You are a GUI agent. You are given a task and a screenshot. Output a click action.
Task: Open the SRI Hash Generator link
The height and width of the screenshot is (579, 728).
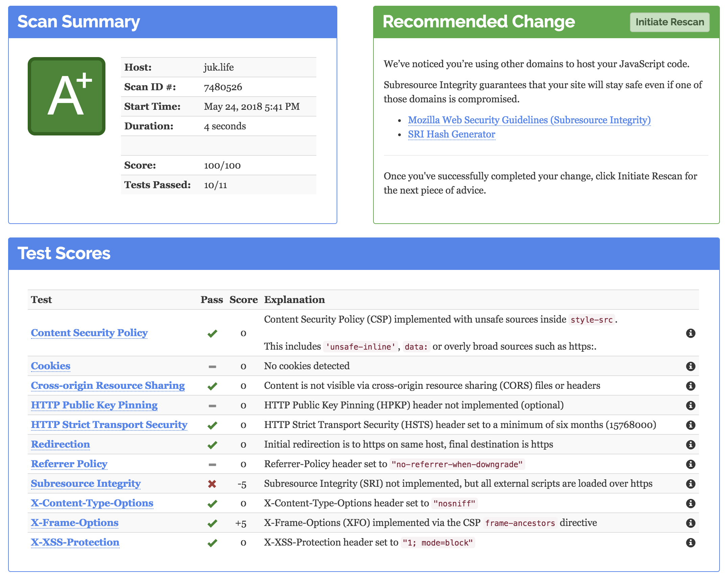pyautogui.click(x=451, y=134)
